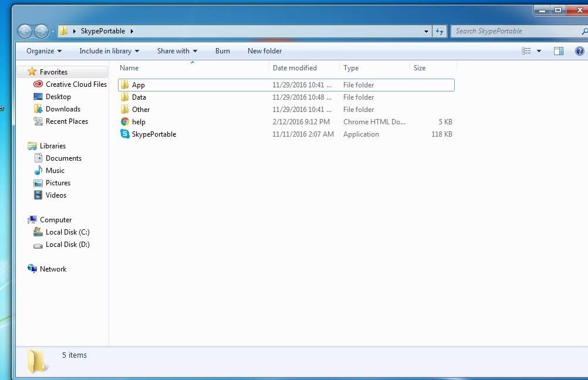The width and height of the screenshot is (588, 380).
Task: Toggle the preview pane icon
Action: coord(559,51)
